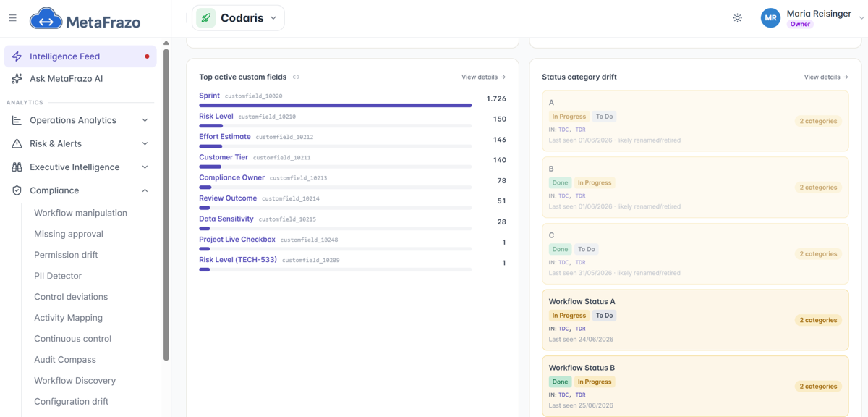868x417 pixels.
Task: Go to Workflow Discovery
Action: tap(75, 381)
